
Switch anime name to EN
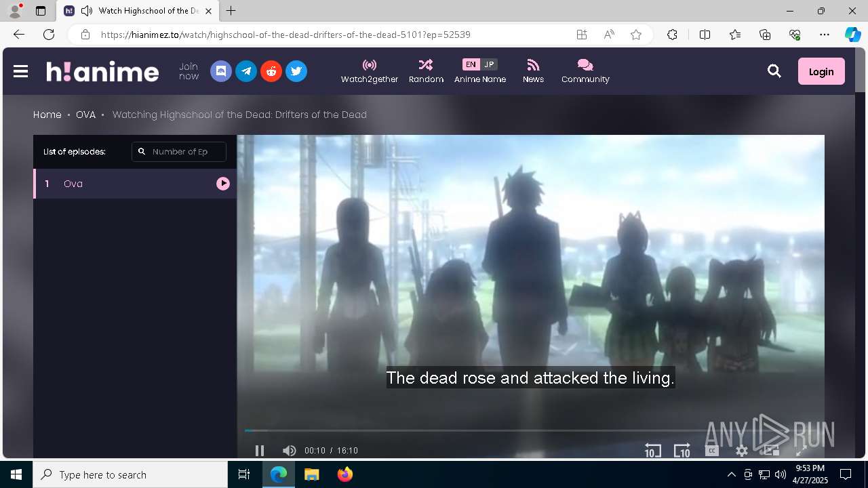(471, 64)
